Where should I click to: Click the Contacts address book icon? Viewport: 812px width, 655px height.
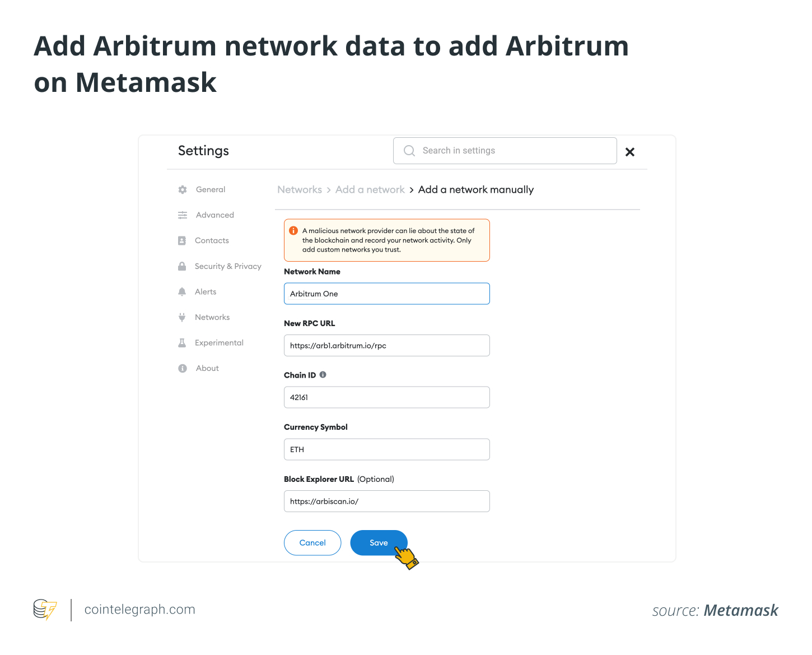point(182,240)
